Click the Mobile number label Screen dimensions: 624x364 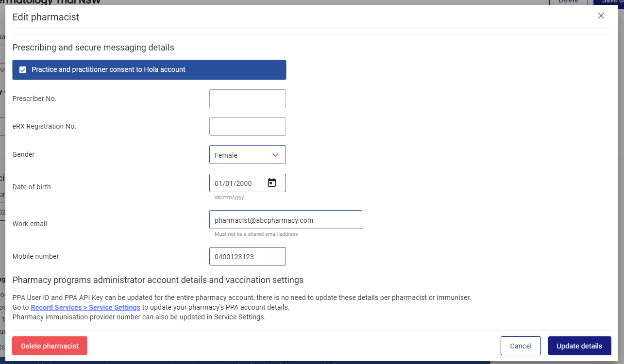pos(35,256)
